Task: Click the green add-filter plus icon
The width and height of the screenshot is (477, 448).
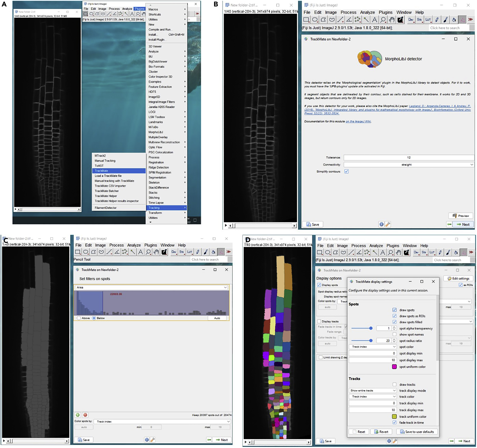Action: coord(78,415)
